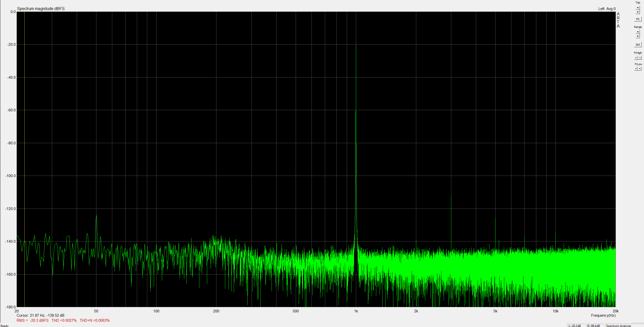Click the Top up arrow
The width and height of the screenshot is (644, 327).
[637, 8]
